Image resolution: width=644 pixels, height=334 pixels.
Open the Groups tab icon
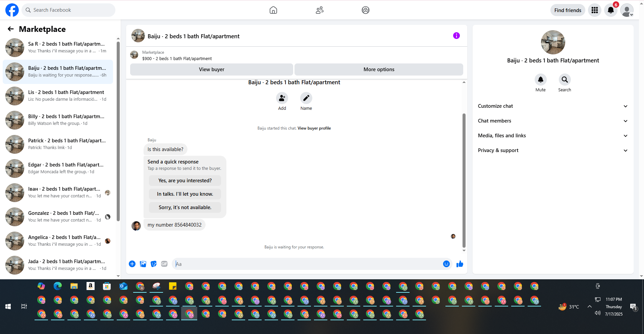[x=366, y=10]
